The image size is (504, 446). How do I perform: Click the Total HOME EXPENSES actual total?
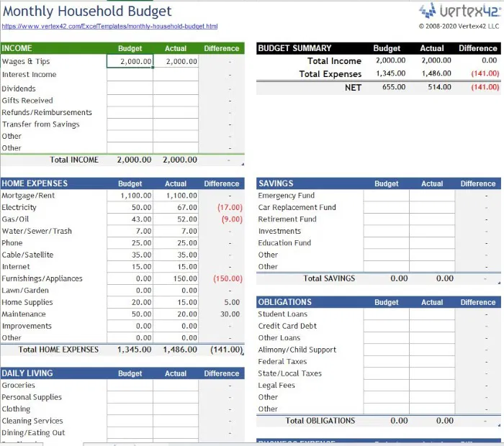[180, 350]
